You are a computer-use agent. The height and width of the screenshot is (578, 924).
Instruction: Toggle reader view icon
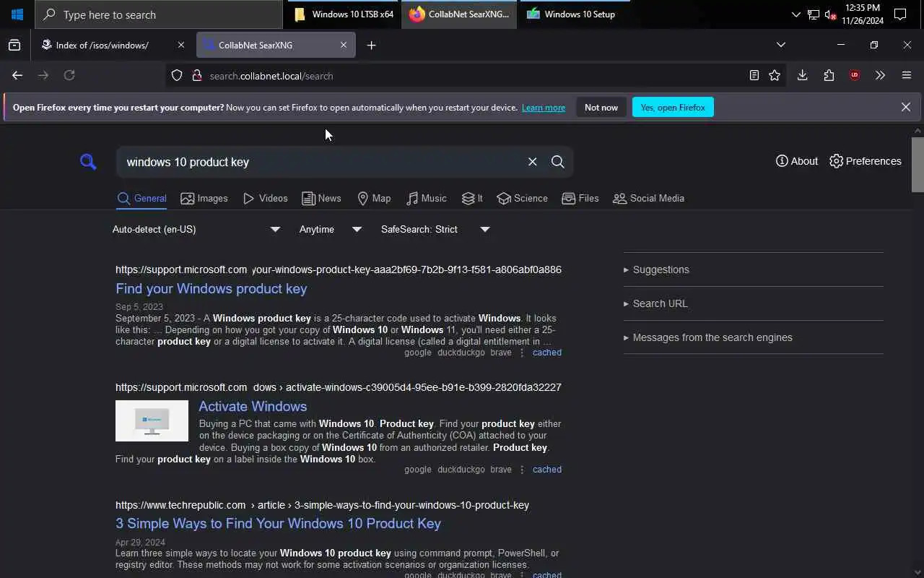pyautogui.click(x=754, y=75)
